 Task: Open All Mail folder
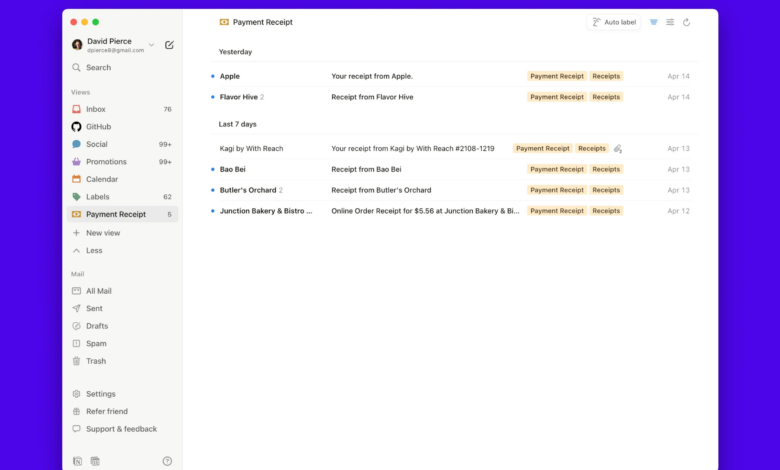point(122,291)
